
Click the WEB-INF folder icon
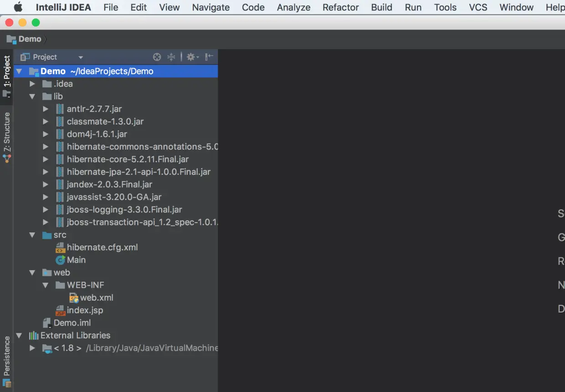[60, 285]
